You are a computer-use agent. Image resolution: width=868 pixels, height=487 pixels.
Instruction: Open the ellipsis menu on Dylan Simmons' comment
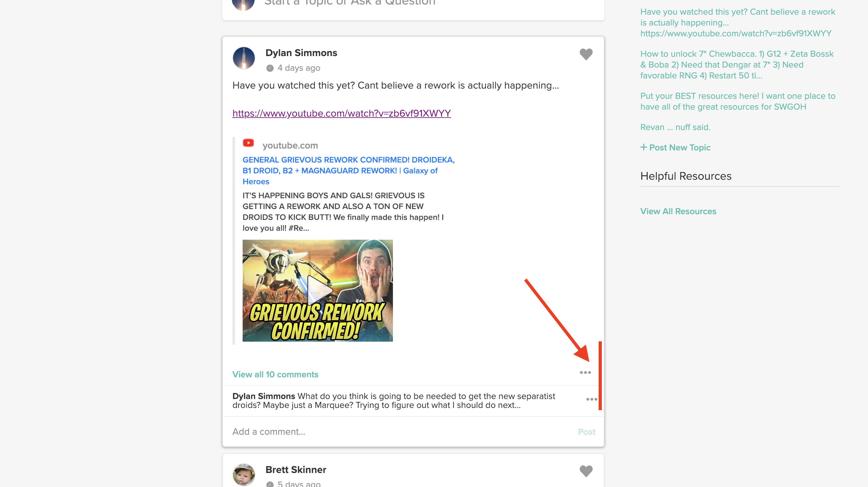[x=591, y=399]
